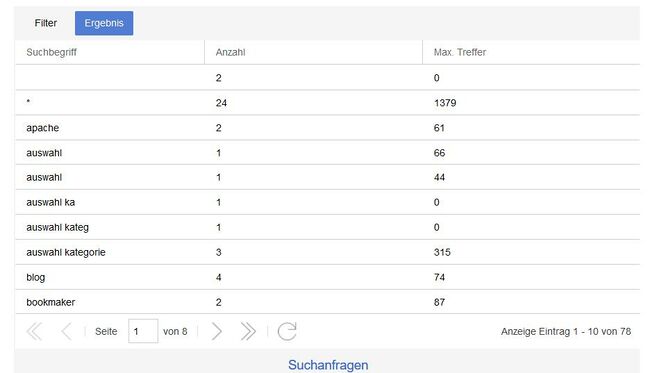Select the Ergebnis tab

coord(104,23)
